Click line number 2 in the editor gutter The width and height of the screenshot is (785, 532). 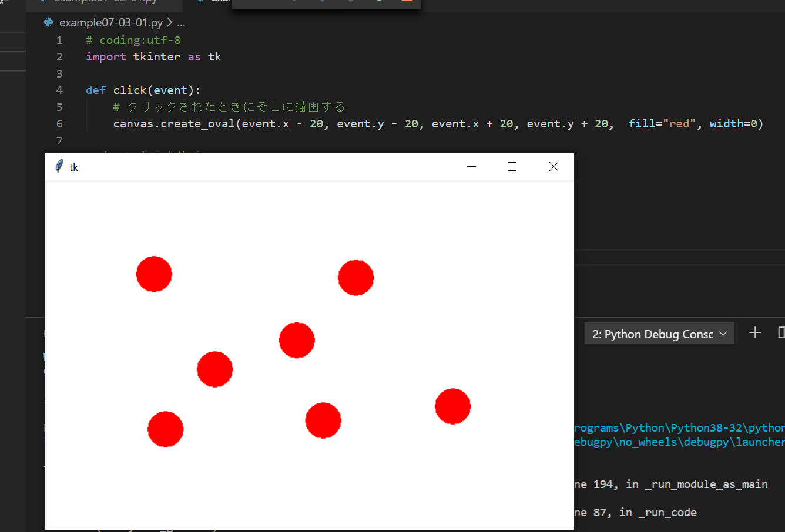59,57
